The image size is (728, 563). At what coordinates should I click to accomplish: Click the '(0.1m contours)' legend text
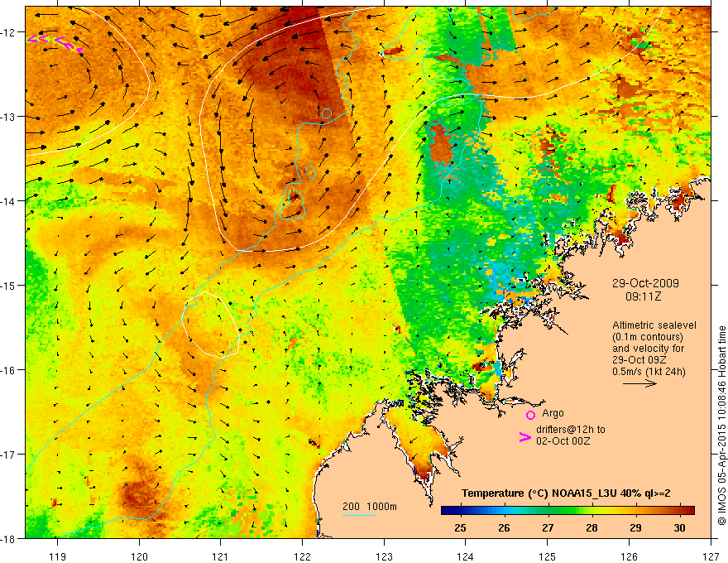click(x=648, y=337)
